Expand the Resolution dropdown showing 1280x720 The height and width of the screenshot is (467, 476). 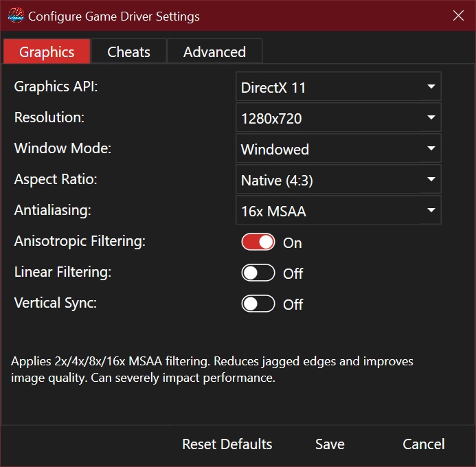338,117
